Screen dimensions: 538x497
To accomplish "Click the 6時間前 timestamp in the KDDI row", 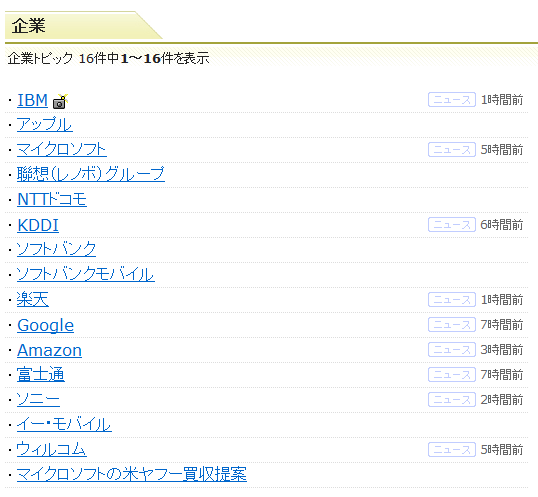I will [x=502, y=225].
